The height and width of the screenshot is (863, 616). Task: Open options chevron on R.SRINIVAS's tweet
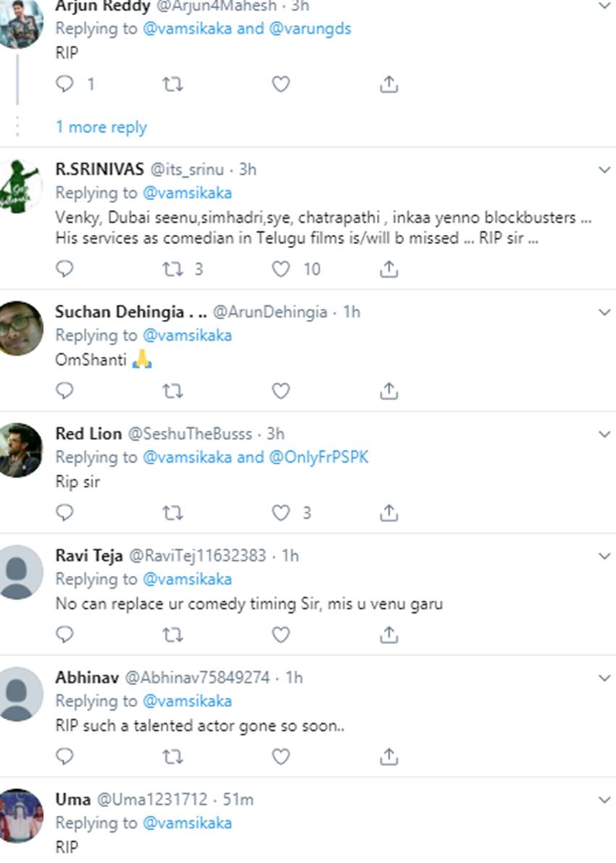point(604,170)
